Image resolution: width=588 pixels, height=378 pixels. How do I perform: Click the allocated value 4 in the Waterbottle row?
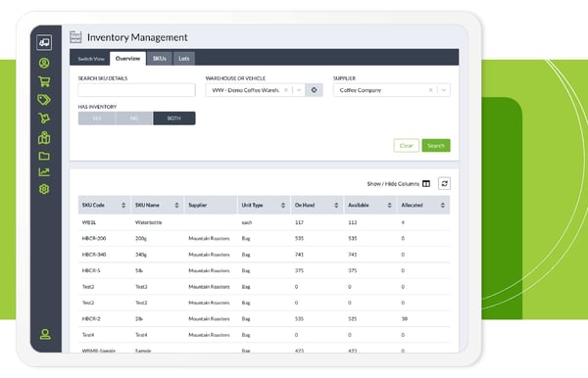coord(403,222)
